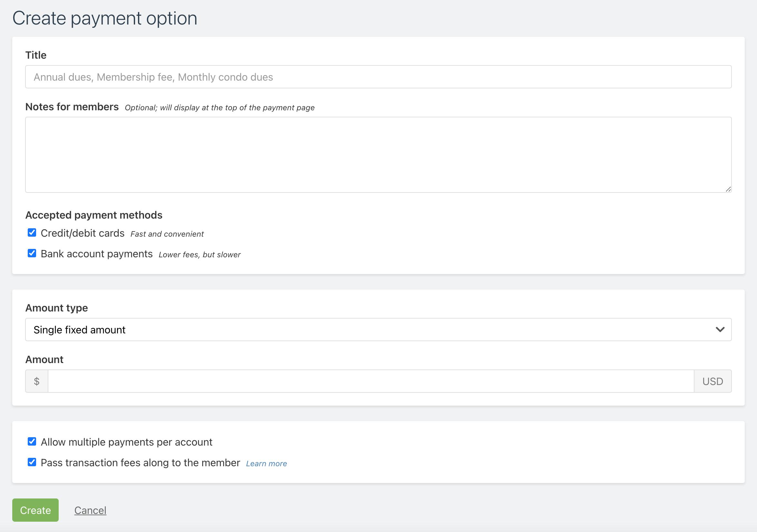Uncheck Pass transaction fees along to the member
The image size is (757, 532).
click(x=32, y=462)
